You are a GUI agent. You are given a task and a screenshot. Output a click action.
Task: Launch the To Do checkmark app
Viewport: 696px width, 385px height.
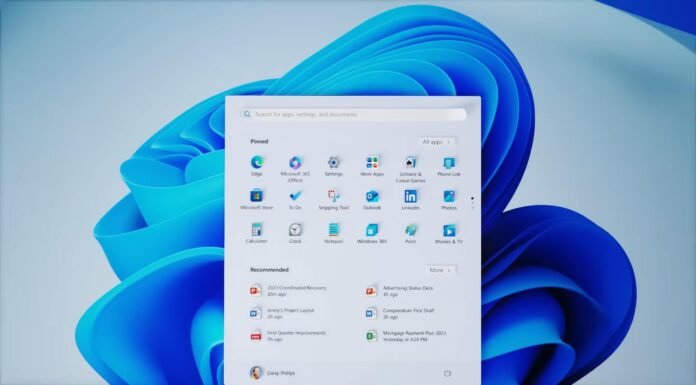tap(295, 199)
